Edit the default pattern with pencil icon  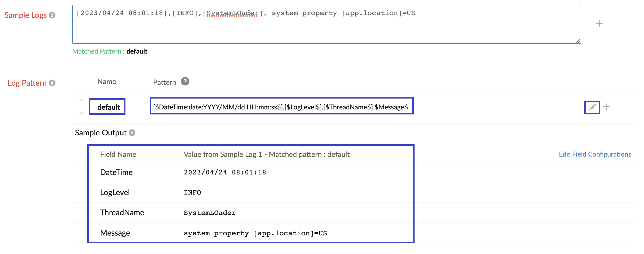[x=592, y=107]
